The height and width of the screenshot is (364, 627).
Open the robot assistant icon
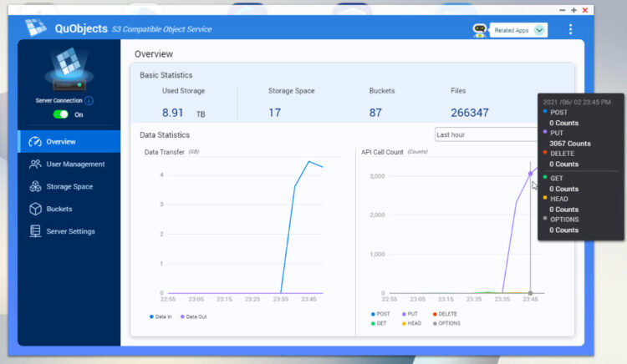pos(479,30)
